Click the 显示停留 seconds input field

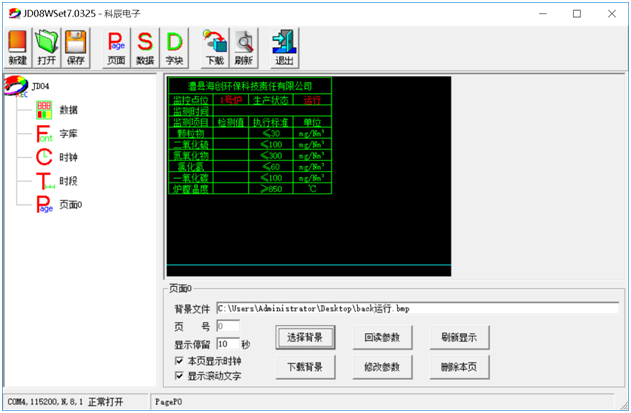point(226,343)
